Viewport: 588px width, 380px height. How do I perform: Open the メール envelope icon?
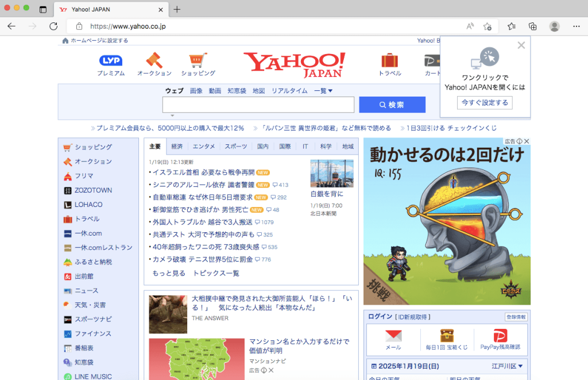click(393, 336)
